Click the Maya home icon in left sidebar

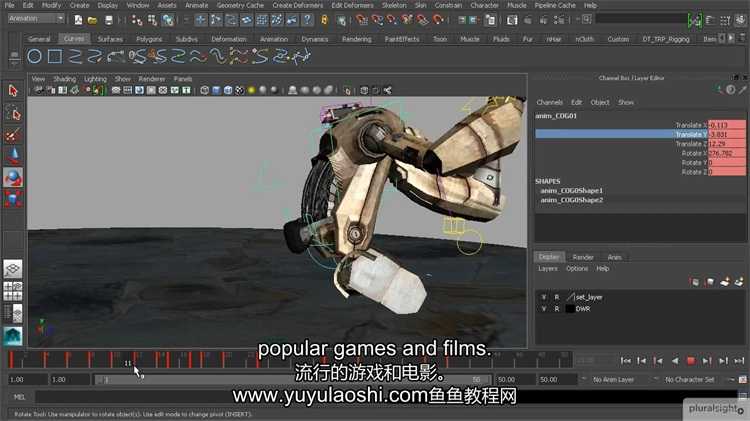coord(13,336)
